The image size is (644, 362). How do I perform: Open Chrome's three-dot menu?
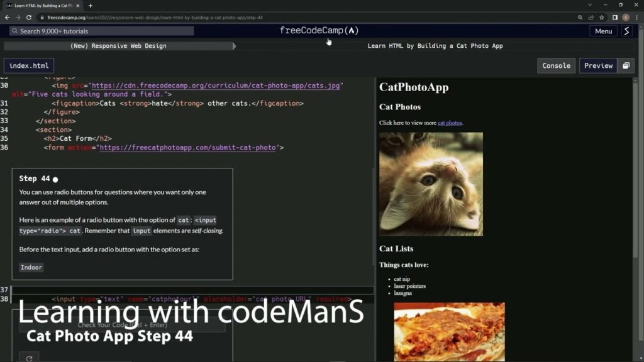[x=636, y=18]
